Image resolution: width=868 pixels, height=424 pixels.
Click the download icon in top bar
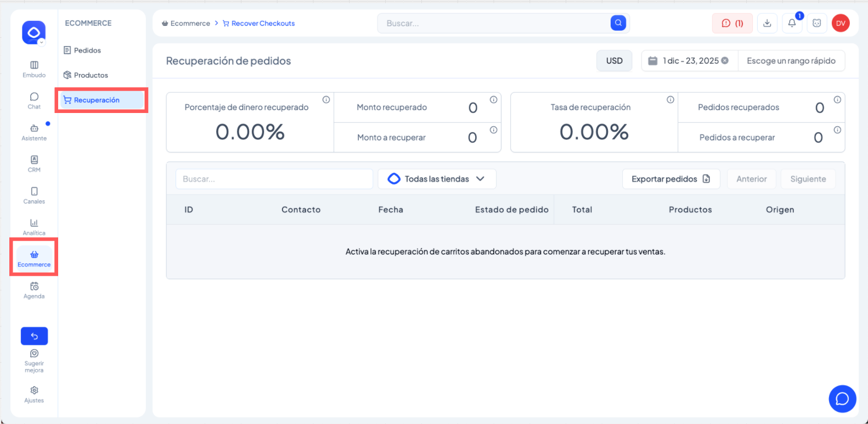coord(767,23)
